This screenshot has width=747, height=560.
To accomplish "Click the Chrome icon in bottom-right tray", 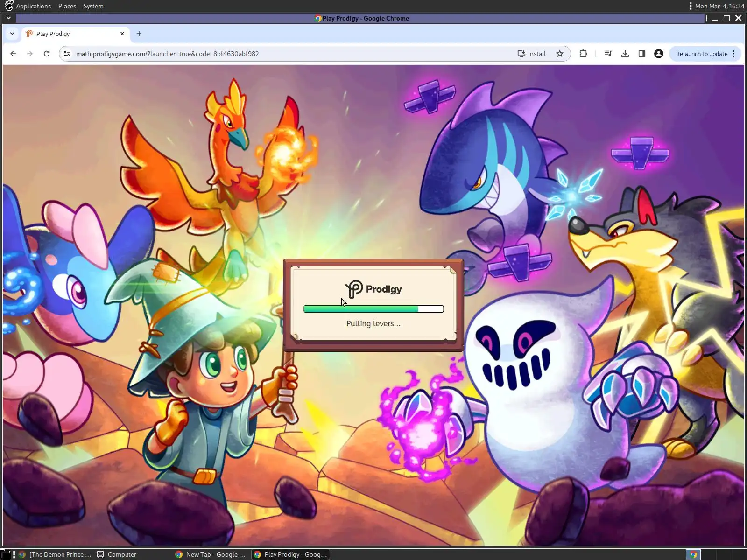I will point(693,554).
